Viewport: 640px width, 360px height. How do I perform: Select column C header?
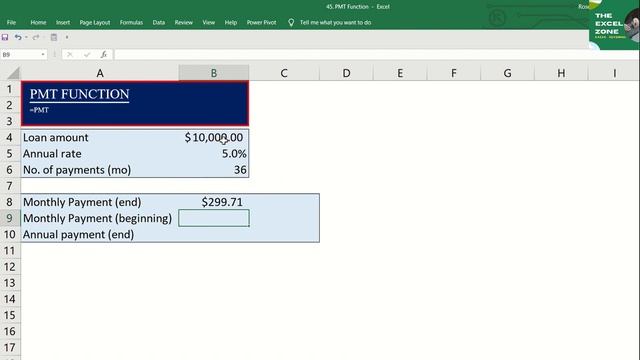point(284,73)
